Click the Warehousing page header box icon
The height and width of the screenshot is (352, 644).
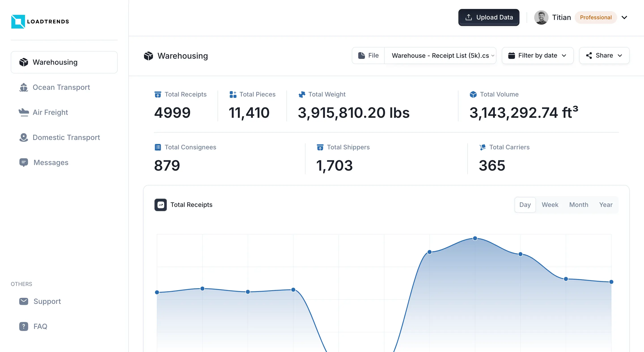point(148,56)
